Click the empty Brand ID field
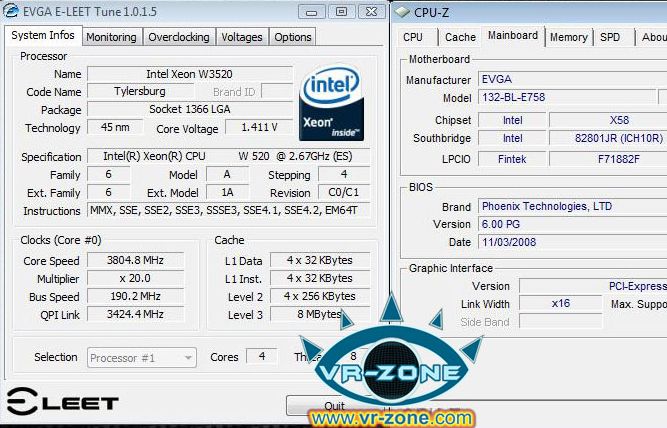This screenshot has width=667, height=428. pyautogui.click(x=277, y=91)
